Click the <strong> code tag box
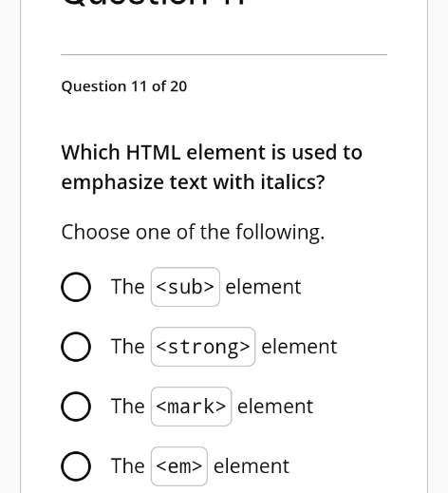The image size is (448, 493). tap(203, 347)
